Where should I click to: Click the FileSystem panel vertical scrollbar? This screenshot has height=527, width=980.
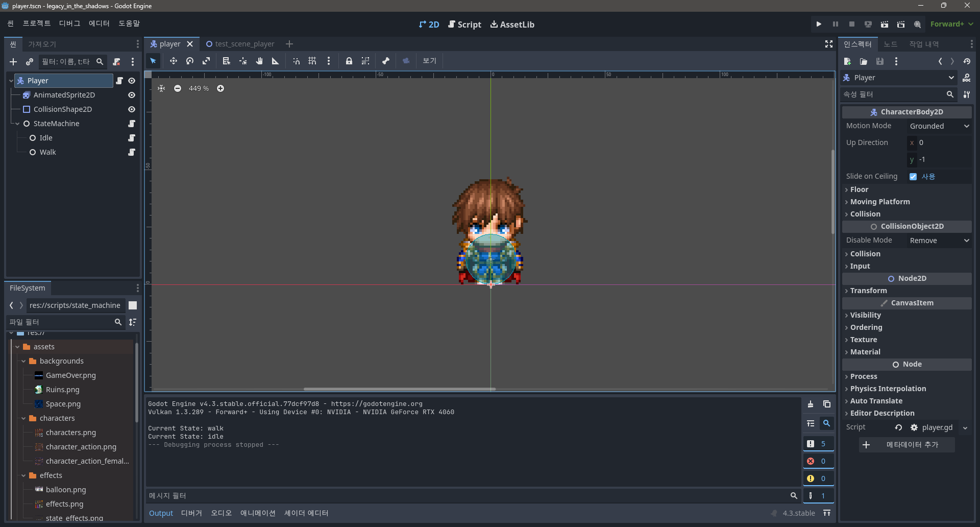136,382
